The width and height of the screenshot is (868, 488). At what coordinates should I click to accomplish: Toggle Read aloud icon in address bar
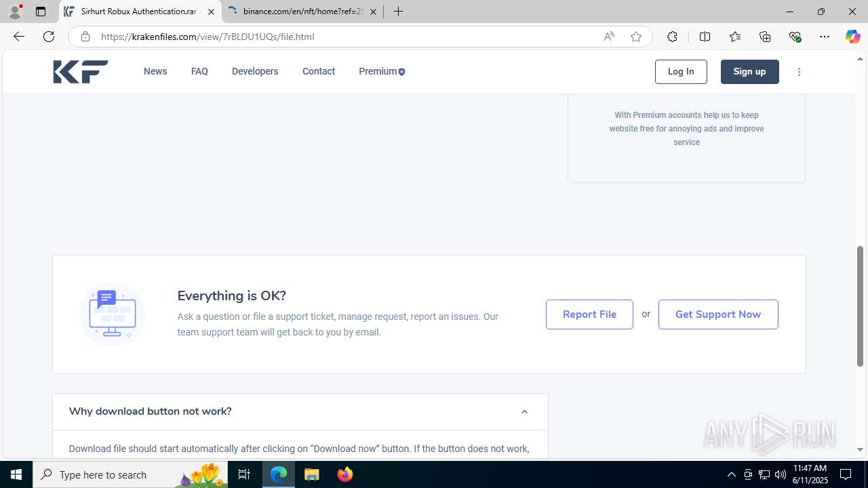609,37
